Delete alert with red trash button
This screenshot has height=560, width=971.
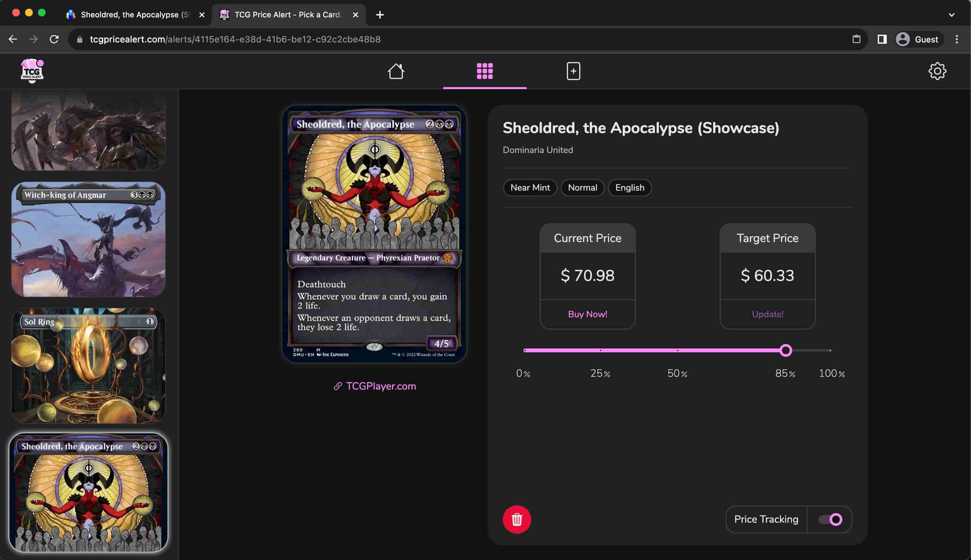point(516,519)
